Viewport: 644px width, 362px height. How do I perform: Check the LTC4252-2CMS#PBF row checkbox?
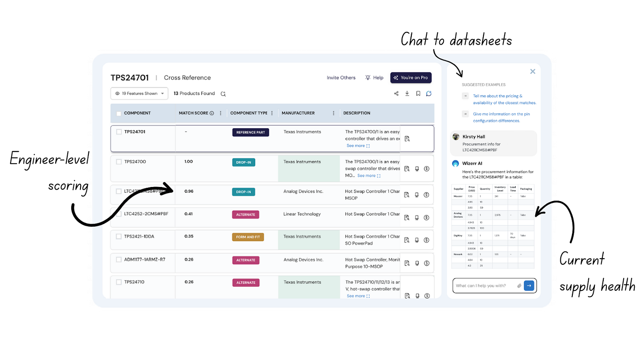(x=119, y=214)
